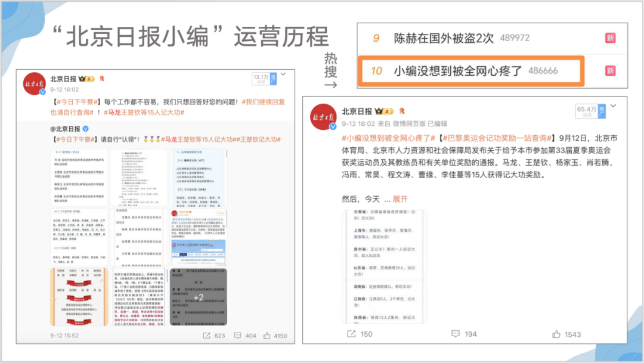Click 展开 to expand the full post
644x363 pixels.
400,199
